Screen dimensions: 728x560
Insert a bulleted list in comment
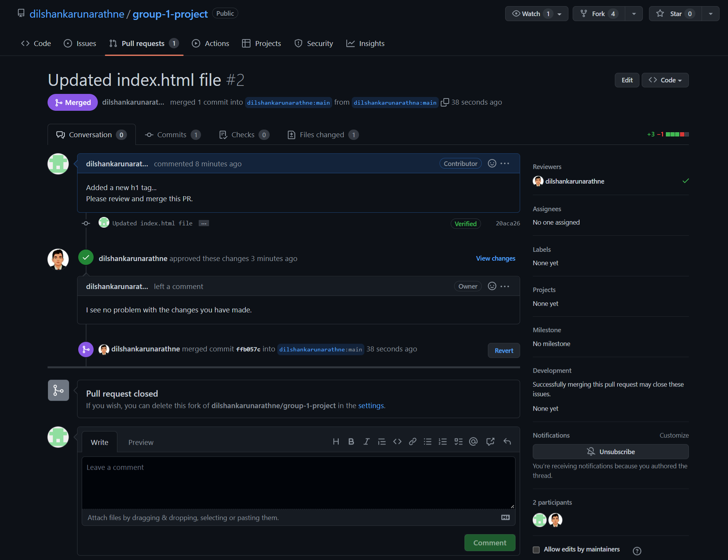428,442
